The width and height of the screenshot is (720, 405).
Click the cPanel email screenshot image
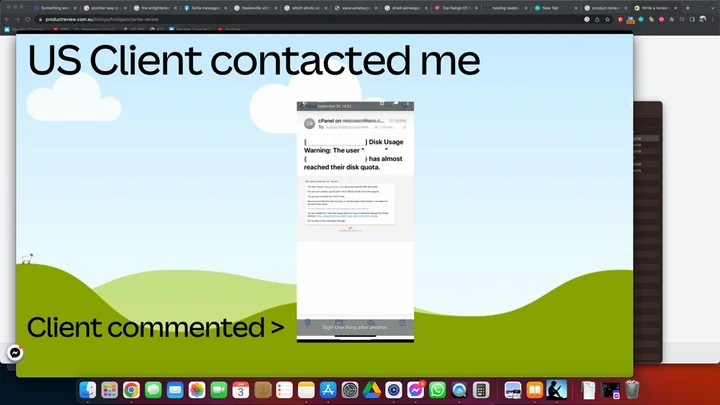point(355,220)
